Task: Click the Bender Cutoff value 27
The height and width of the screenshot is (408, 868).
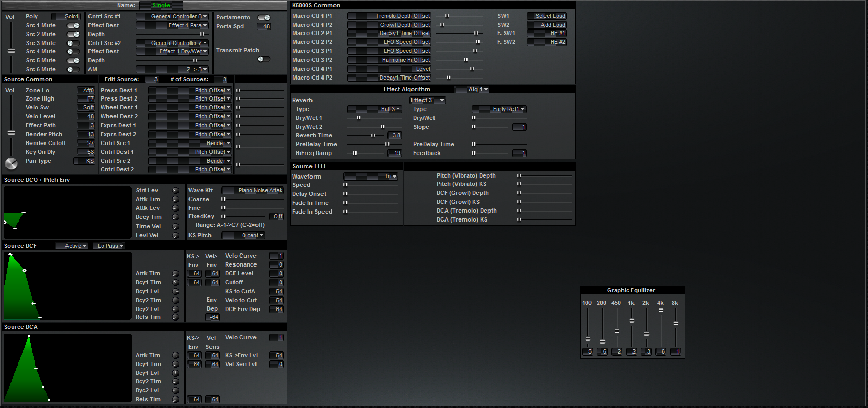Action: click(86, 144)
